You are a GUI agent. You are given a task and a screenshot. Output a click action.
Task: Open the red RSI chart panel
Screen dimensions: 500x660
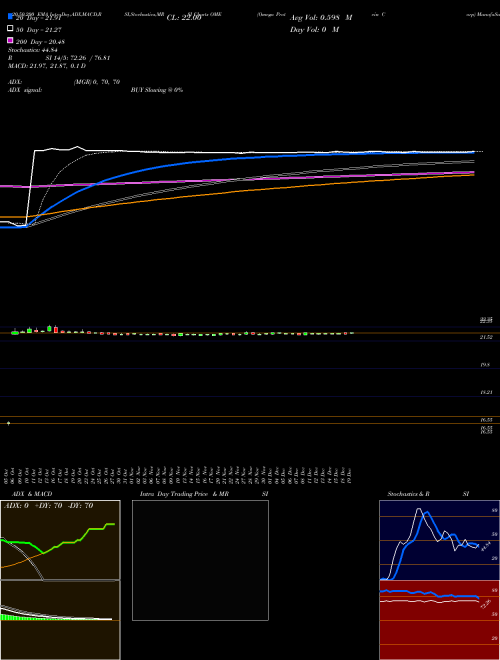click(439, 620)
